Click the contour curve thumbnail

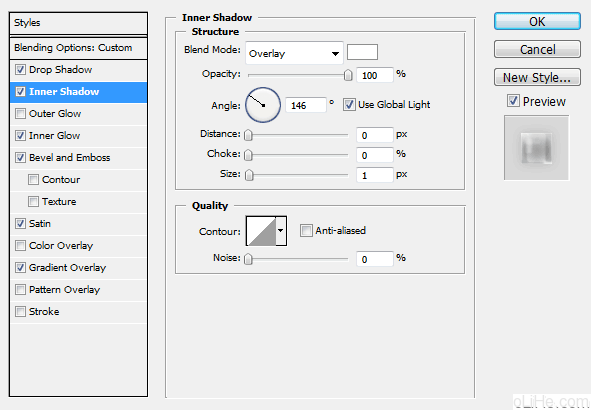pyautogui.click(x=261, y=231)
